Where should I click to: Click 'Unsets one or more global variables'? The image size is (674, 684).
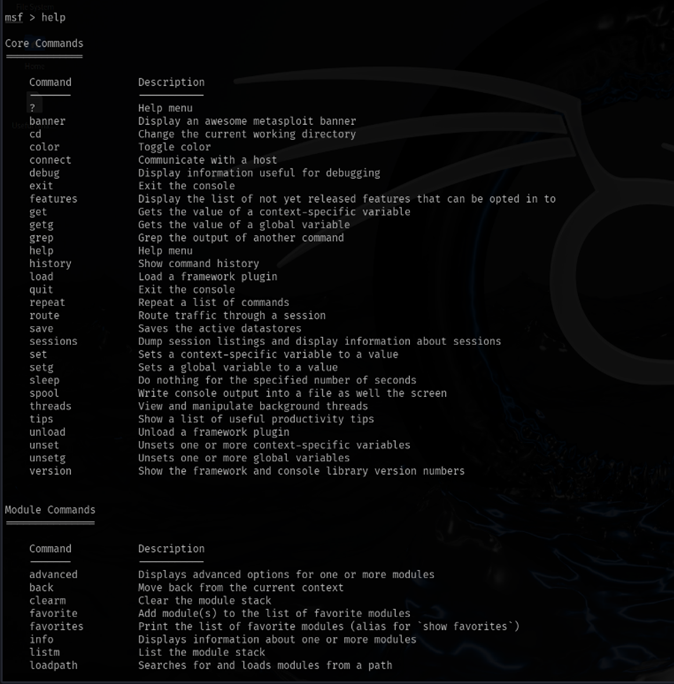point(244,458)
